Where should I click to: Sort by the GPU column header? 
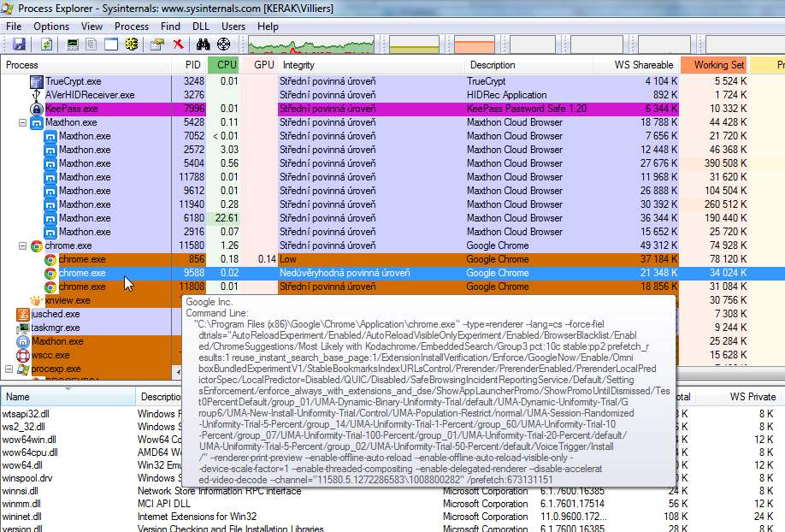[x=258, y=65]
